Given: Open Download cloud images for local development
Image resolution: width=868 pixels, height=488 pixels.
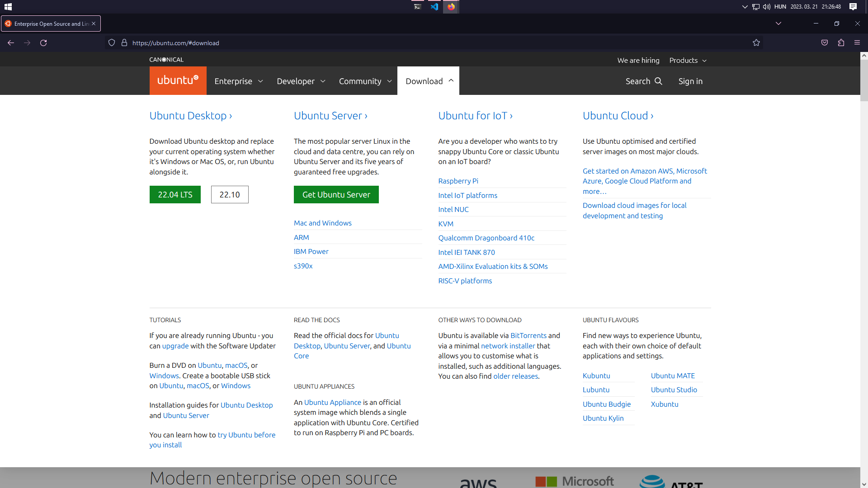Looking at the screenshot, I should click(634, 211).
